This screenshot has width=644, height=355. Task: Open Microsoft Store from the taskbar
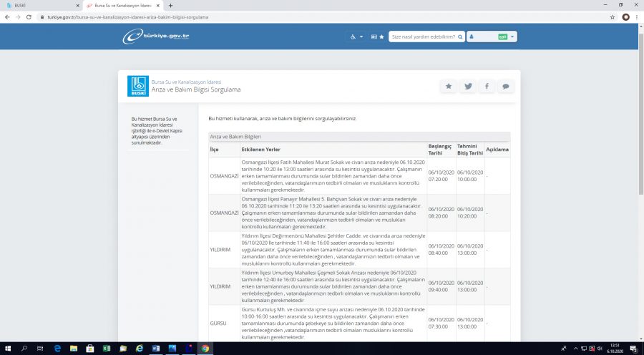pyautogui.click(x=90, y=349)
